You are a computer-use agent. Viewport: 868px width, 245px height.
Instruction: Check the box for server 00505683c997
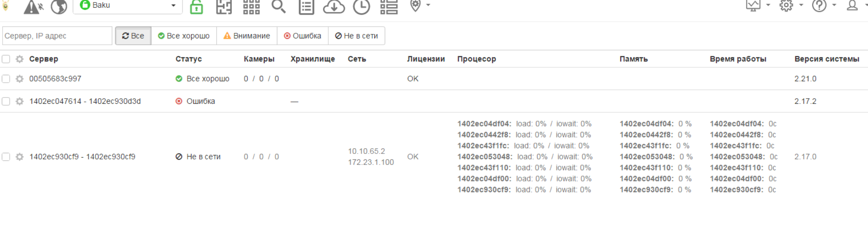(x=6, y=79)
